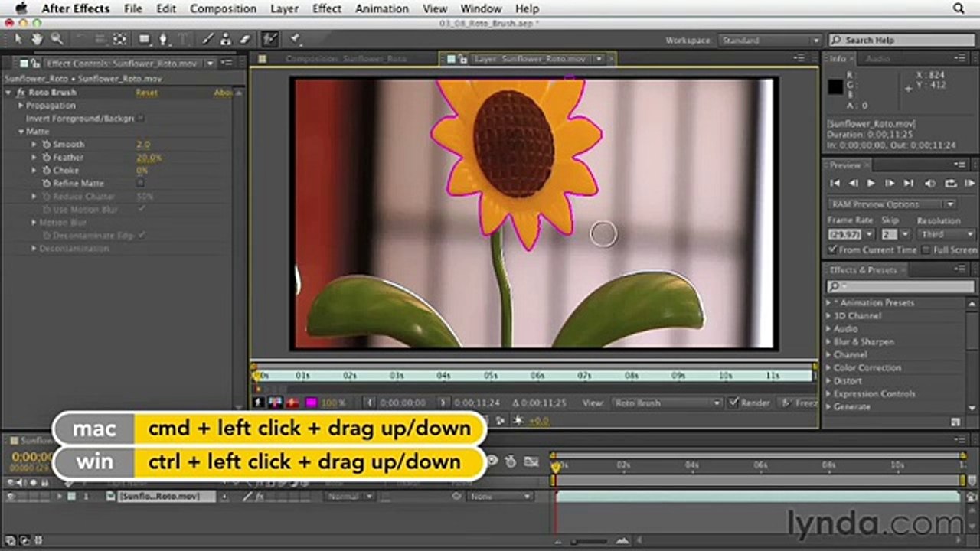The width and height of the screenshot is (980, 551).
Task: Enable Full Screen preview checkbox
Action: point(926,249)
